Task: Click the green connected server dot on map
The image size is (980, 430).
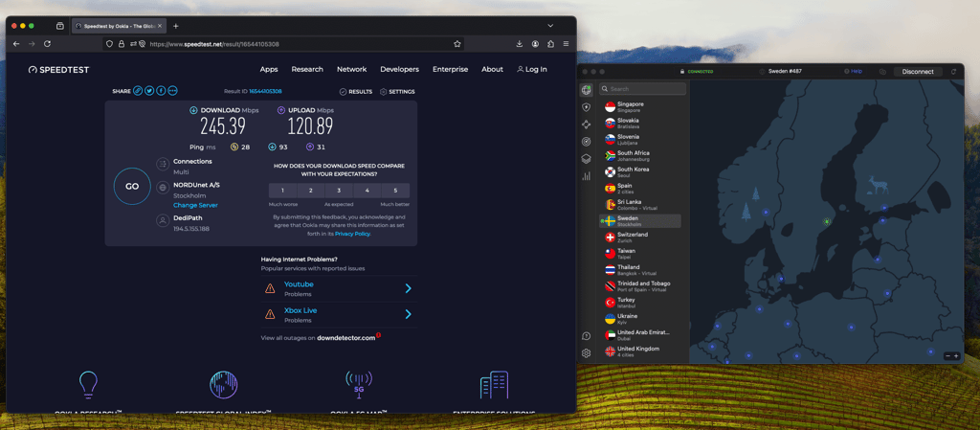Action: coord(827,220)
